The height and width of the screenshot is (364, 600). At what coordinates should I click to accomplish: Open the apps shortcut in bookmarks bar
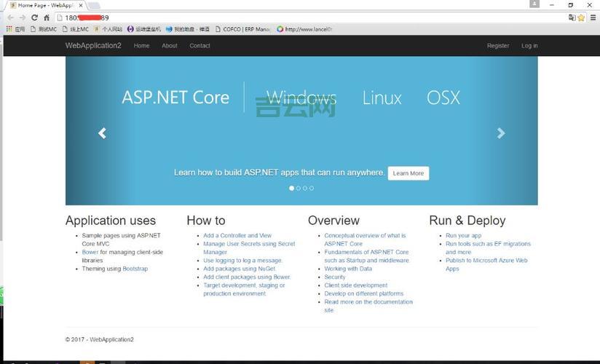(x=15, y=29)
